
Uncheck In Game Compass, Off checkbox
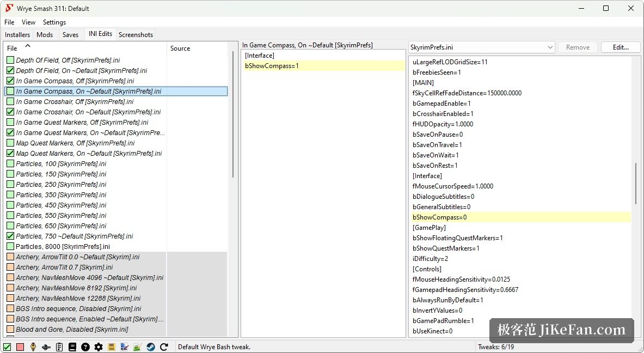tap(10, 81)
